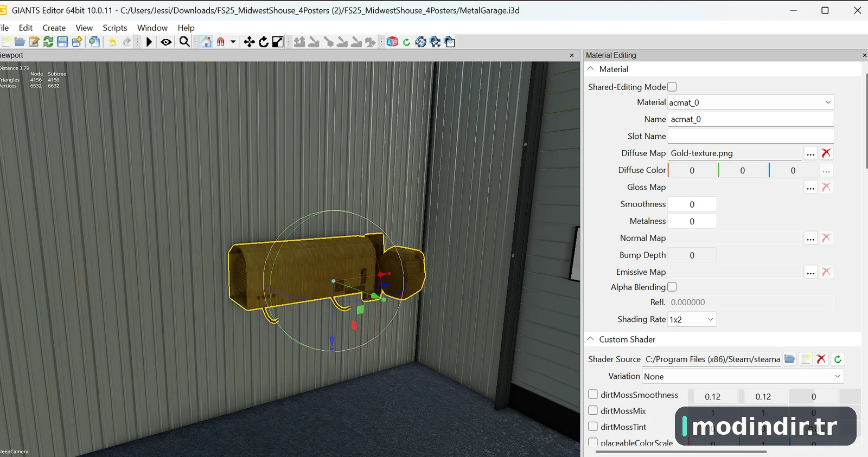Click the new shader file icon

point(806,359)
